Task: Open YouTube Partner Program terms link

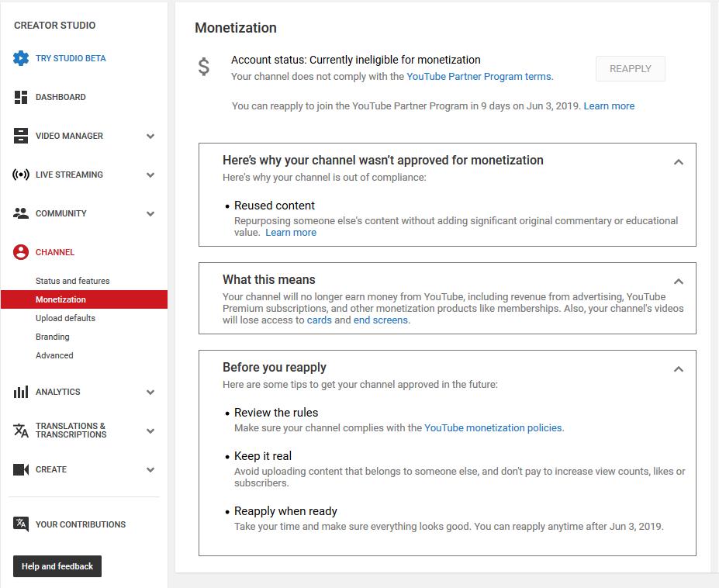Action: pyautogui.click(x=479, y=77)
